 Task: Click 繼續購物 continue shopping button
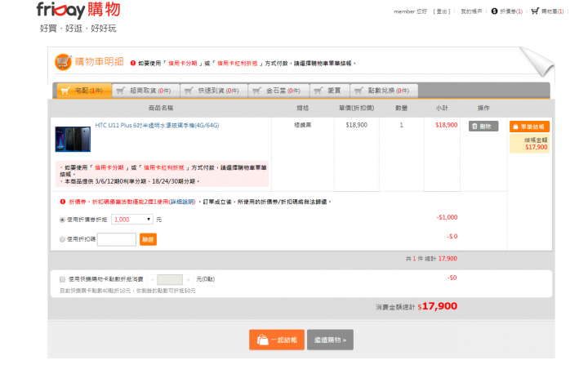[330, 340]
